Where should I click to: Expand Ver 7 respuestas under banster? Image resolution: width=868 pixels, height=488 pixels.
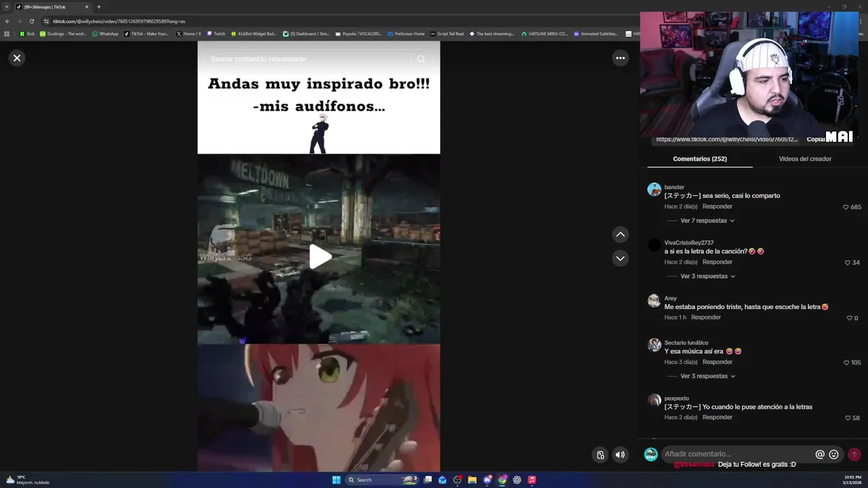[x=707, y=220]
